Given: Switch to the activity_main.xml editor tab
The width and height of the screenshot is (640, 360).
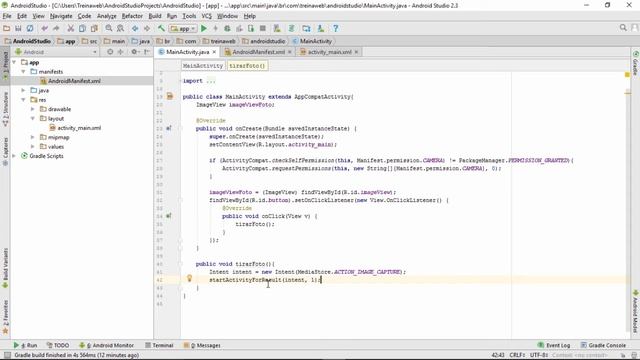Looking at the screenshot, I should click(x=329, y=52).
